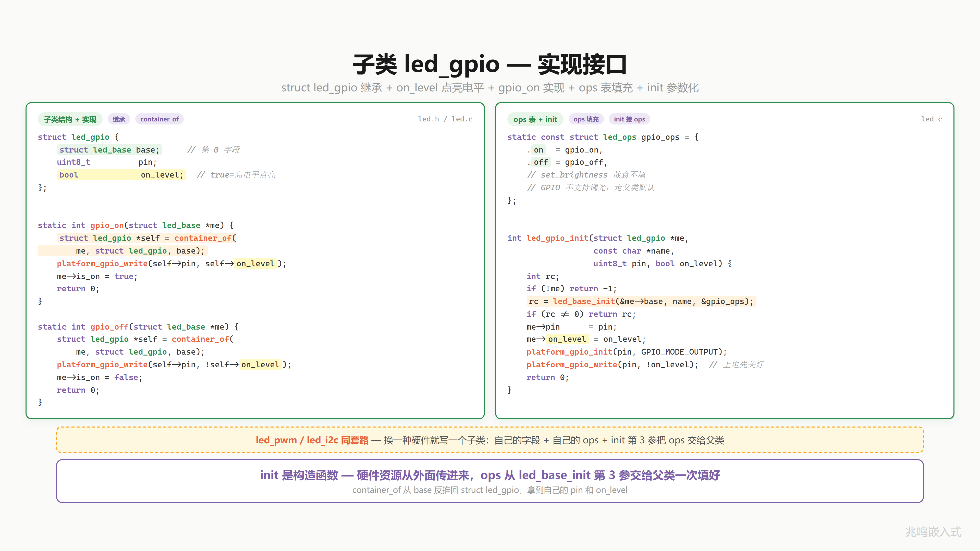The width and height of the screenshot is (980, 551).
Task: Select the 继承 purple tag
Action: (119, 119)
